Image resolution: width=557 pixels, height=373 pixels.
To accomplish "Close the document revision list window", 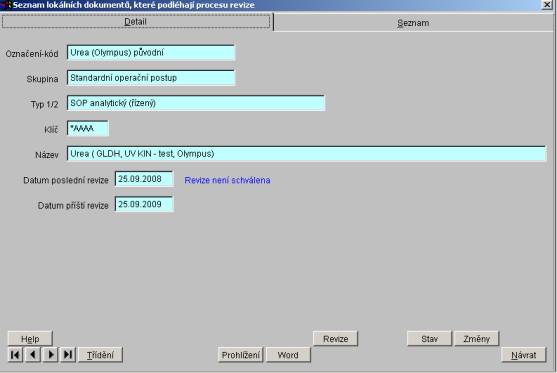I will [x=547, y=4].
